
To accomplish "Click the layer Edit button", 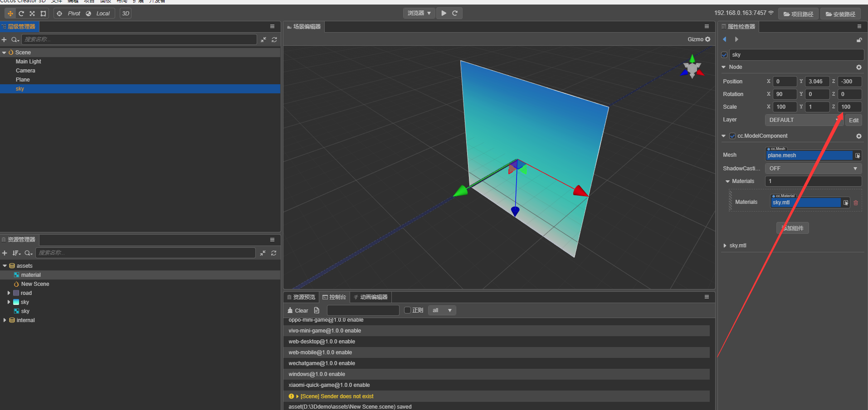I will click(x=853, y=120).
